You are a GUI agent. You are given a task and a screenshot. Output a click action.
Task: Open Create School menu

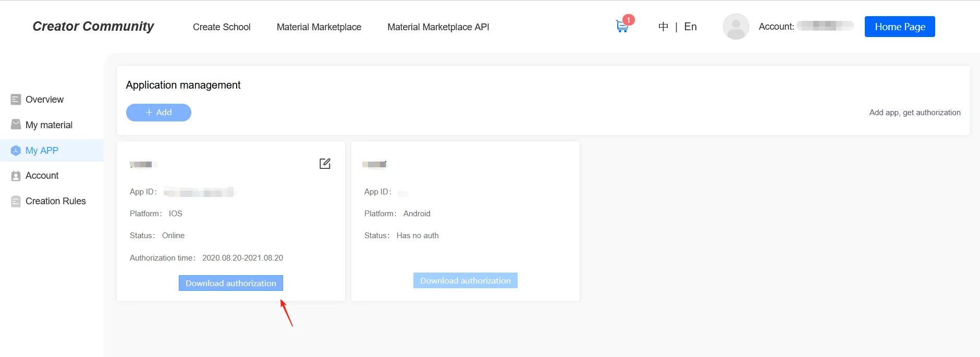[x=222, y=27]
